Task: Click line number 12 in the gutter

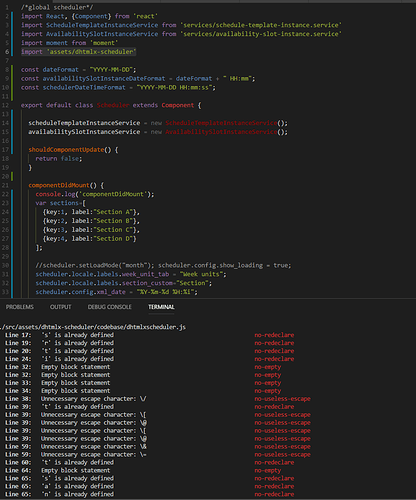Action: pyautogui.click(x=5, y=105)
